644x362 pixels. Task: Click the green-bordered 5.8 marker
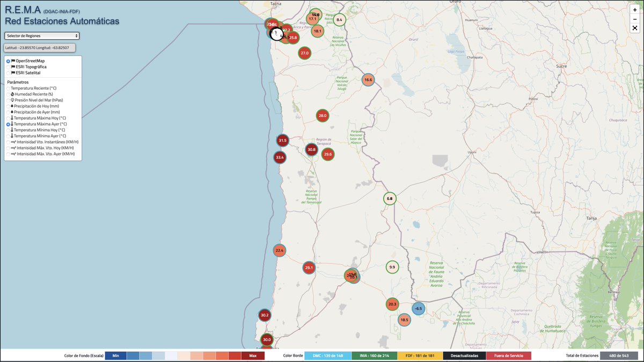coord(390,198)
